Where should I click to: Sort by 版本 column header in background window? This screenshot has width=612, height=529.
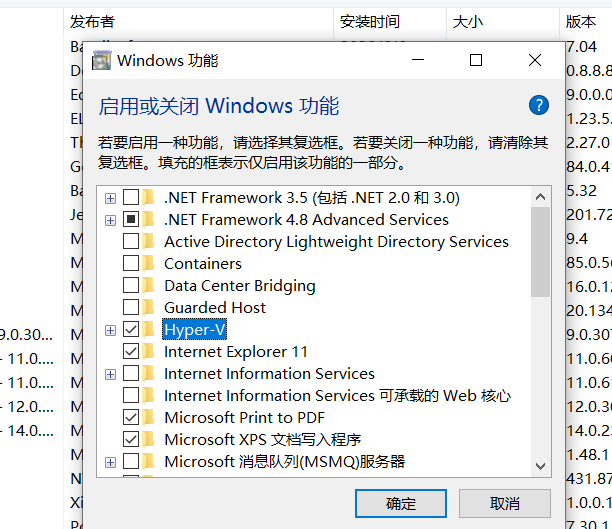586,21
